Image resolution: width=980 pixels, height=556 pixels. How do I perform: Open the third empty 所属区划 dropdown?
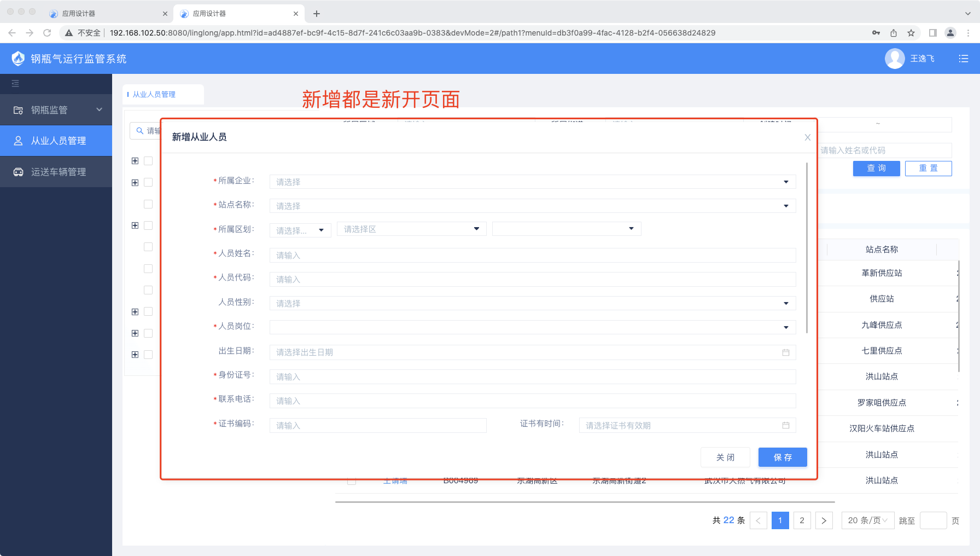[x=567, y=229]
